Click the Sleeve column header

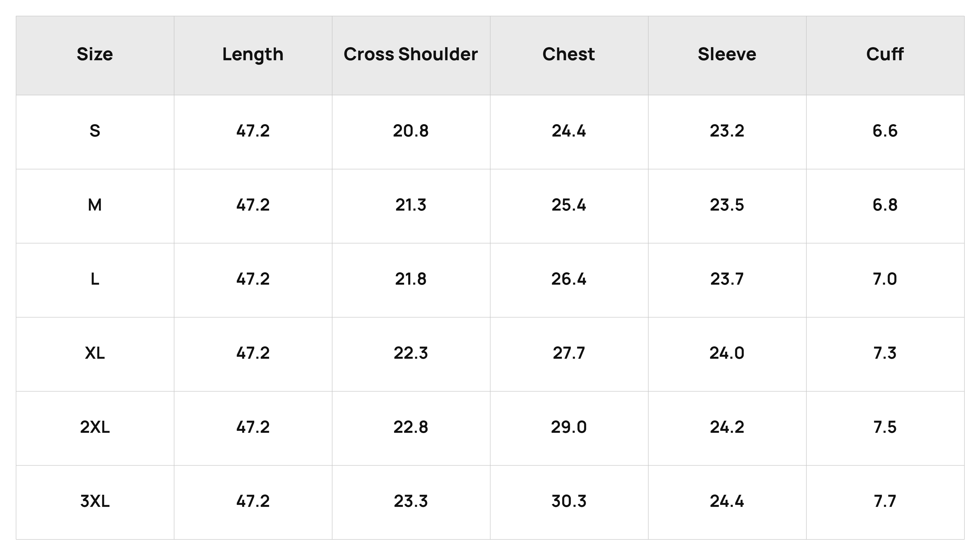(x=727, y=54)
